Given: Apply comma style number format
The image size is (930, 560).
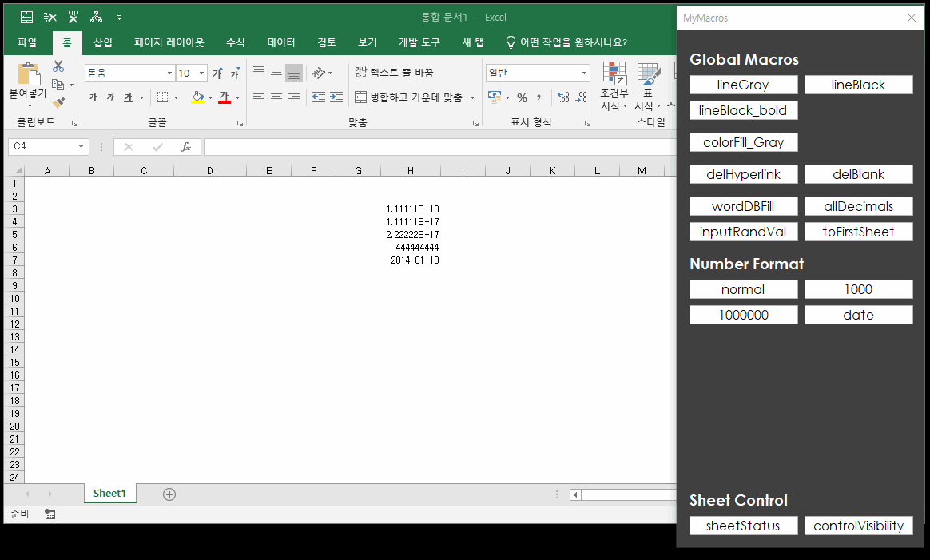Looking at the screenshot, I should [539, 97].
